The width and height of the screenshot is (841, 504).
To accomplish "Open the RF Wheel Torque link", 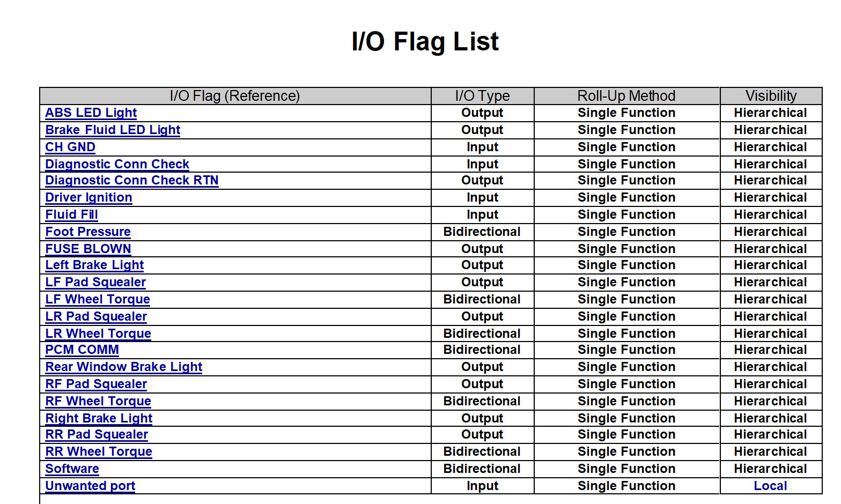I will (98, 401).
